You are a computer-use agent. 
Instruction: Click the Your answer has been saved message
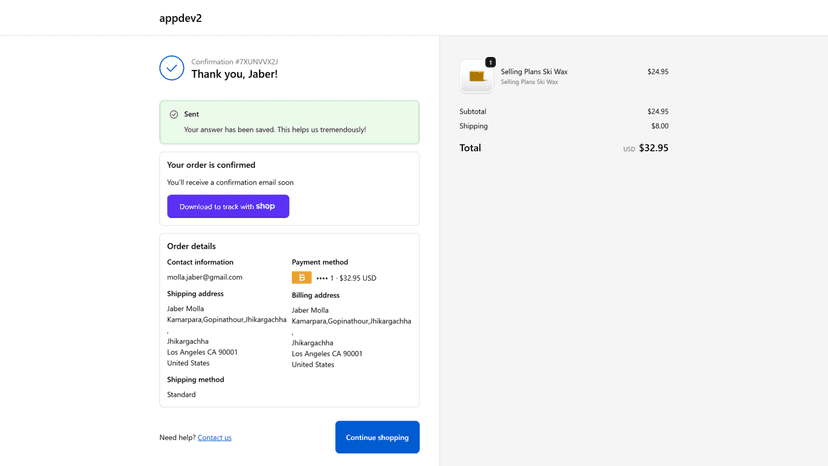tap(275, 129)
